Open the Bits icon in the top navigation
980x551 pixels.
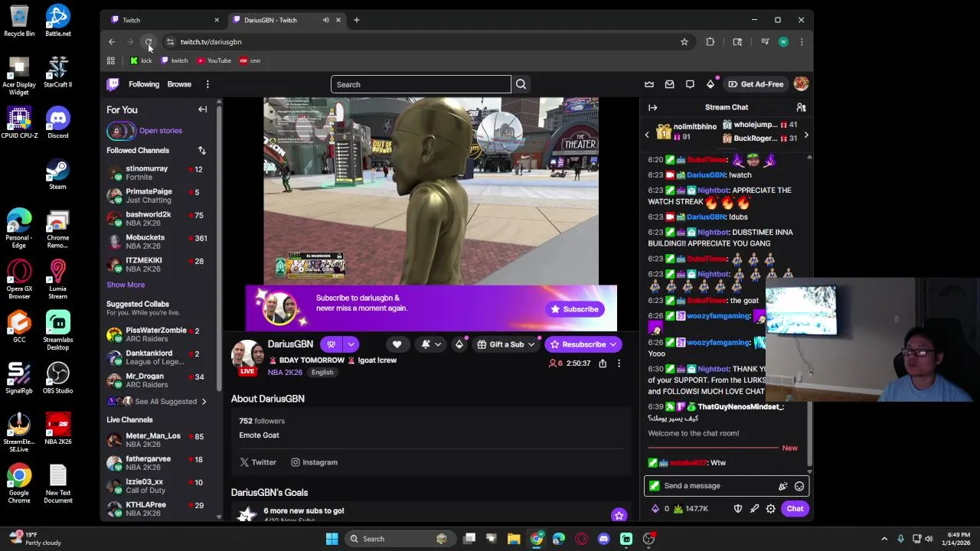pos(710,84)
